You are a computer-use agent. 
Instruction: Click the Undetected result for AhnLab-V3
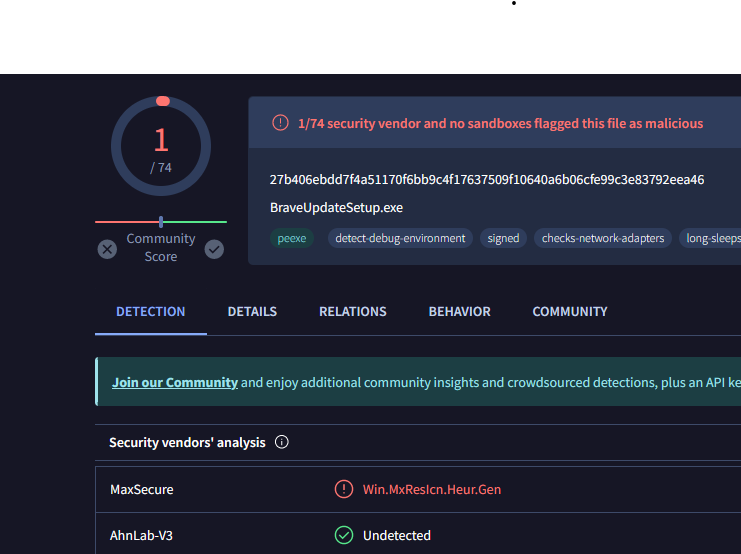tap(397, 535)
